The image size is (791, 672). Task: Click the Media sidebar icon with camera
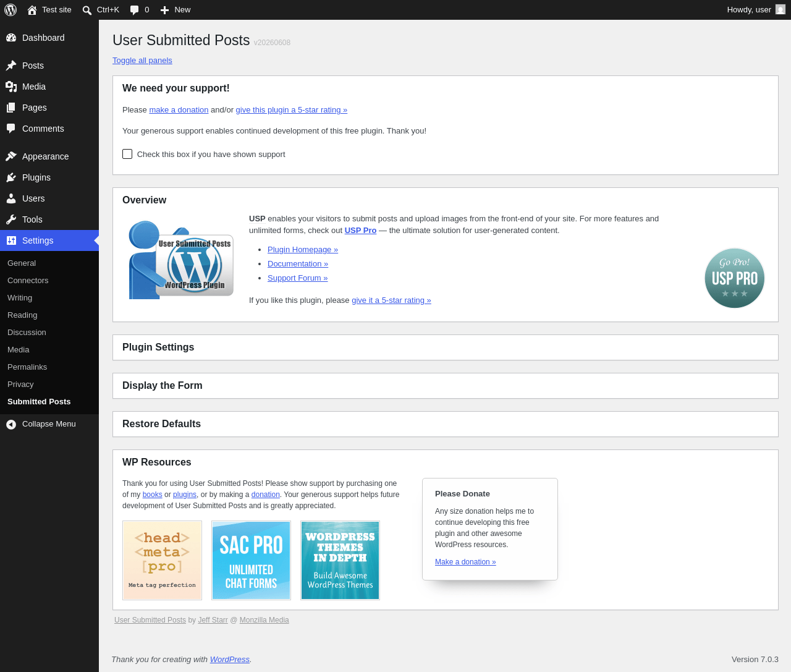11,87
